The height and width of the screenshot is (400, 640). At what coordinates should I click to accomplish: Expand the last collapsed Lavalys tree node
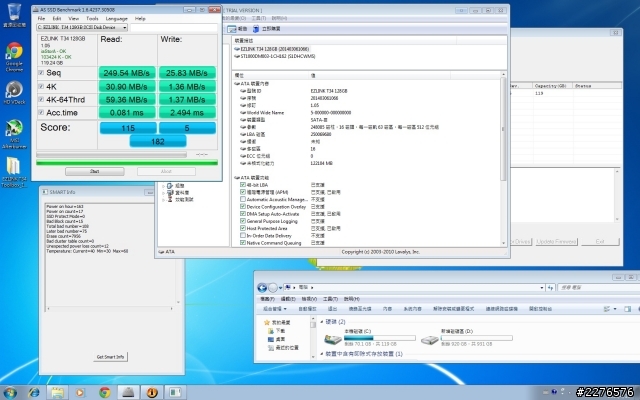[x=164, y=200]
